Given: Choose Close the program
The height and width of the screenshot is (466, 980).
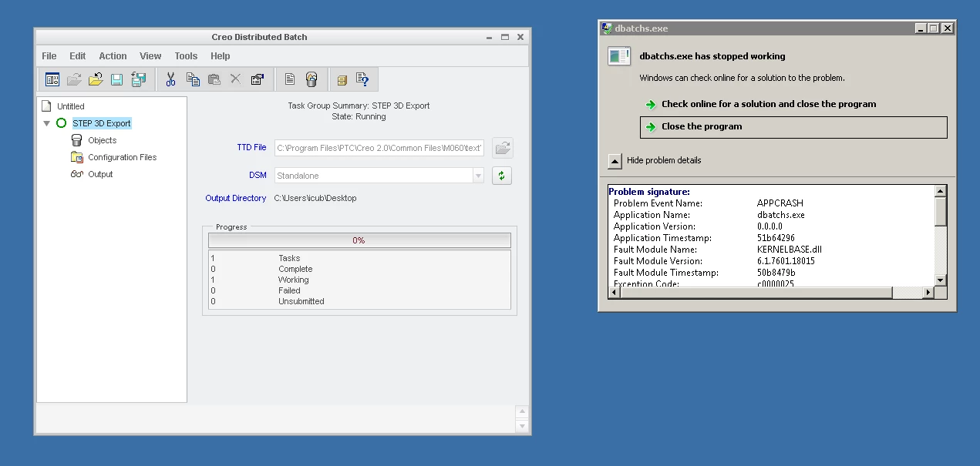Looking at the screenshot, I should [x=793, y=127].
